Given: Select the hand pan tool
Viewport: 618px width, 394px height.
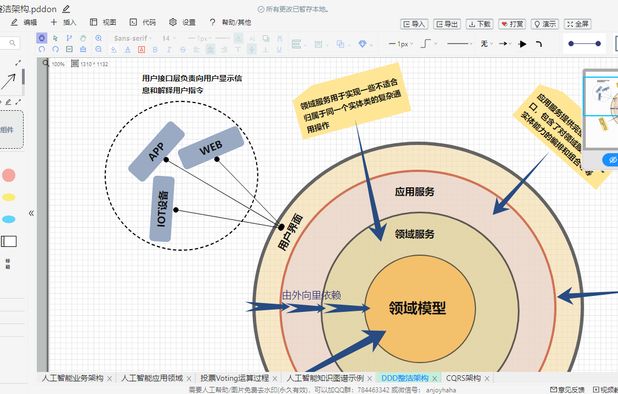Looking at the screenshot, I should pyautogui.click(x=83, y=38).
